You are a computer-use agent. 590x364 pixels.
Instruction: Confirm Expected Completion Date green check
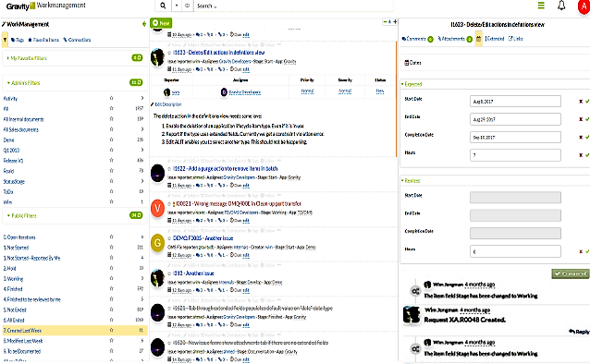(587, 138)
